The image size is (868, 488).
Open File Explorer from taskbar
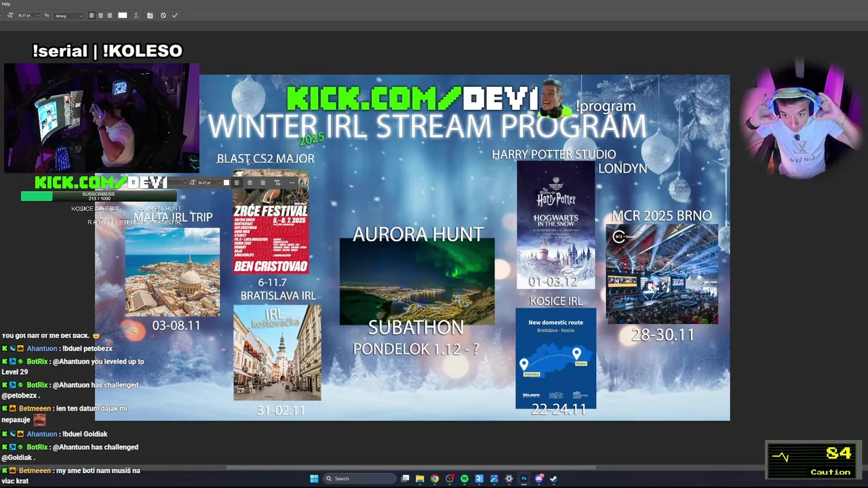tap(420, 479)
